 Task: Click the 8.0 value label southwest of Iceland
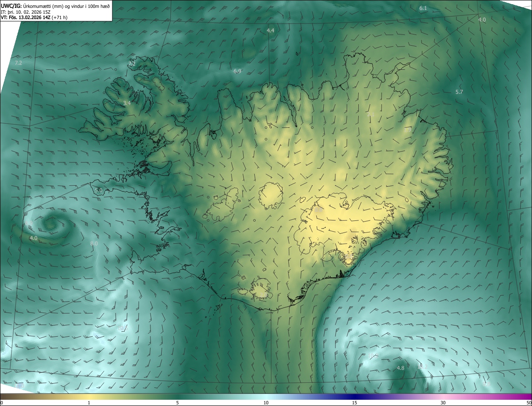pyautogui.click(x=94, y=243)
